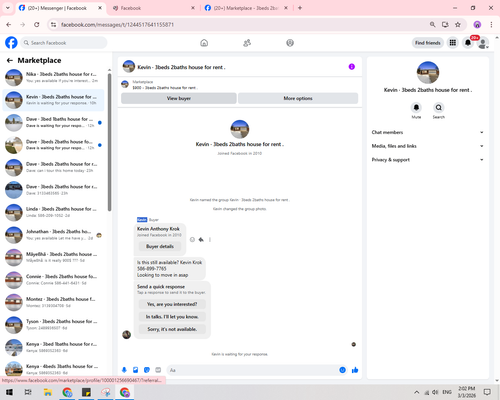Send quick reply Sorry, it's not available.
Image resolution: width=500 pixels, height=400 pixels.
[x=172, y=329]
